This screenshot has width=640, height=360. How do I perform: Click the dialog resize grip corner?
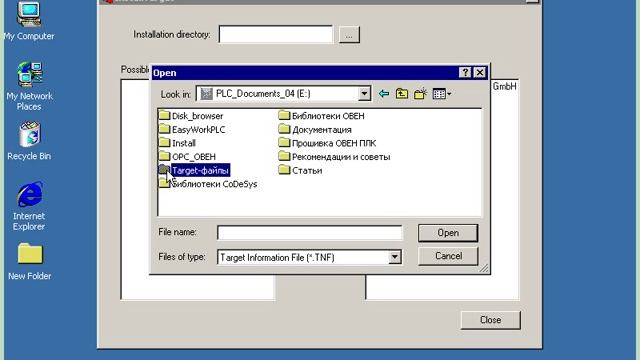click(x=484, y=269)
